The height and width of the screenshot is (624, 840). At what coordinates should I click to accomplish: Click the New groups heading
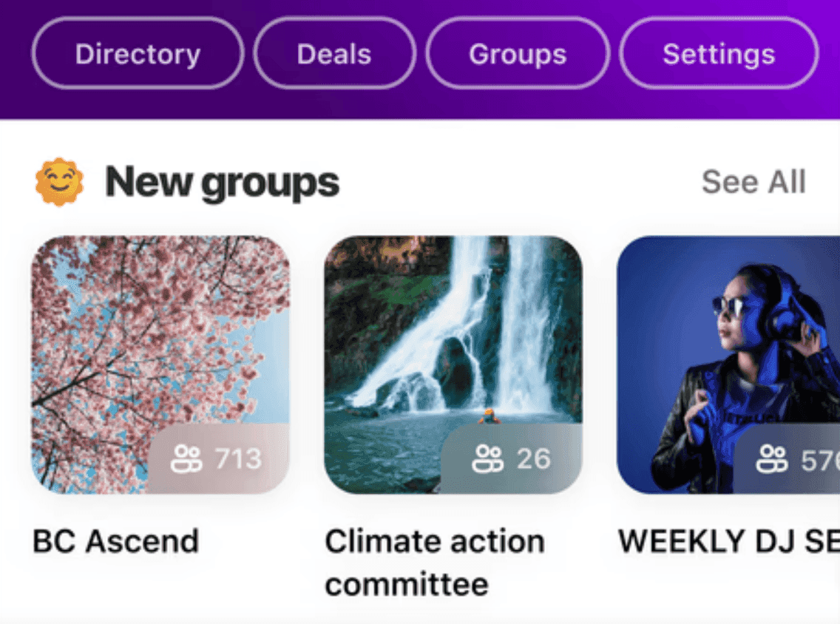pos(222,180)
